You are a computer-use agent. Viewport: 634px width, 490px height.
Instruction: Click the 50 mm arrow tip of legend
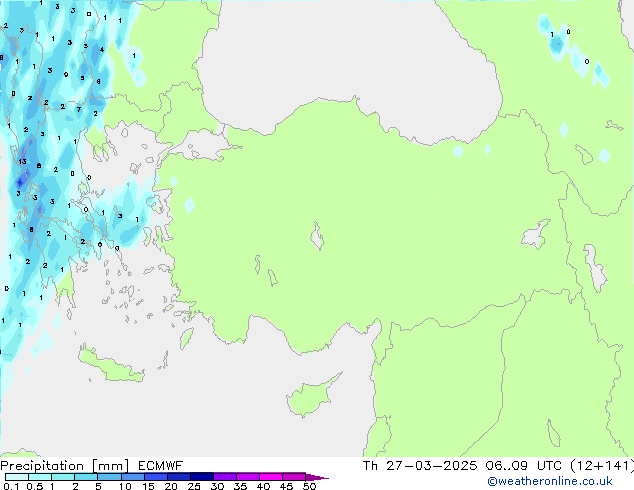click(x=317, y=477)
